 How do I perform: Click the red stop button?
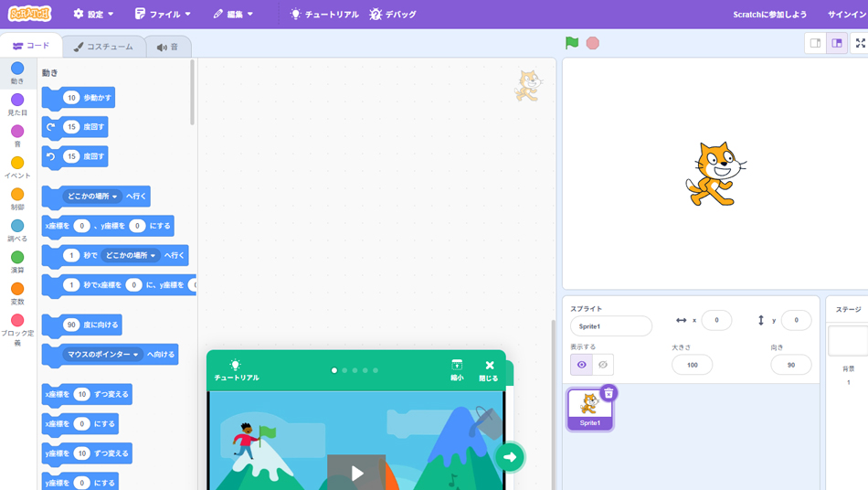click(x=592, y=43)
